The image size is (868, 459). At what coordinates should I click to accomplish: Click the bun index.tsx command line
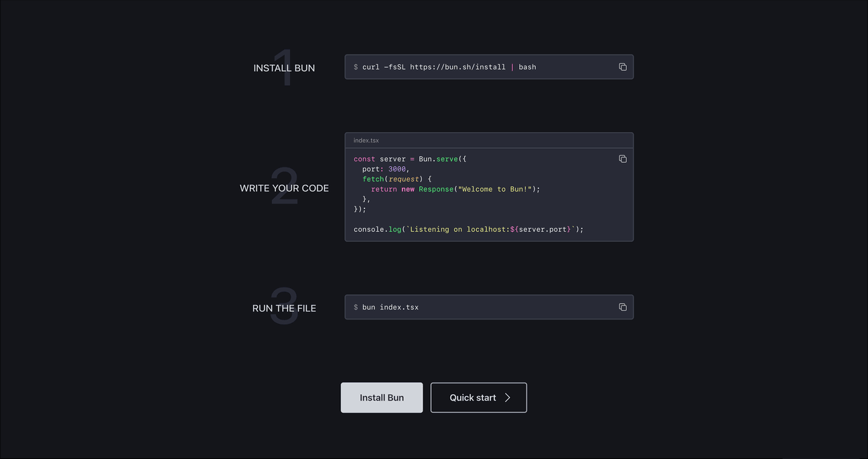click(390, 306)
